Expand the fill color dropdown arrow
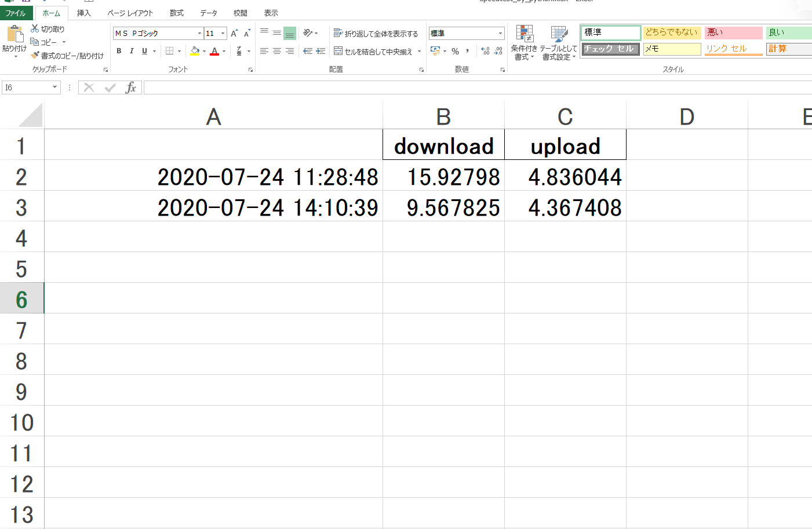 pos(204,51)
